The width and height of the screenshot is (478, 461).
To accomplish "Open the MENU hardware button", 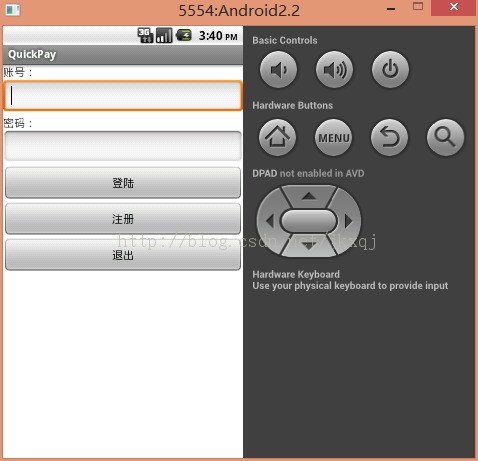I will 334,137.
